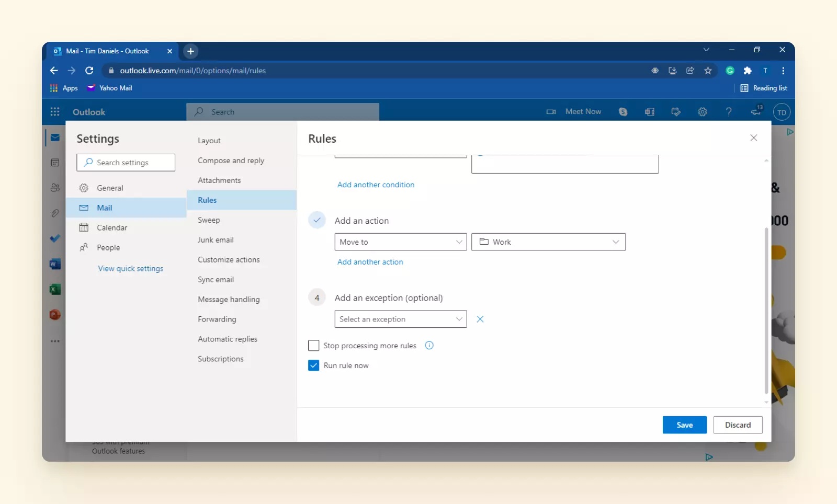Open the help question mark
Image resolution: width=837 pixels, height=504 pixels.
(x=729, y=111)
